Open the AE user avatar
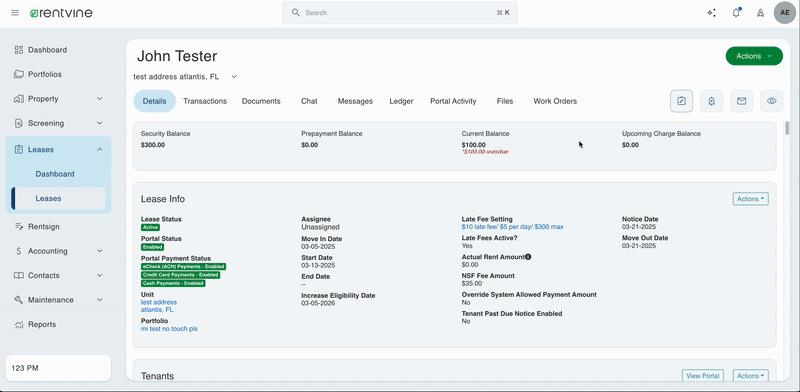Viewport: 800px width, 392px height. pyautogui.click(x=785, y=13)
